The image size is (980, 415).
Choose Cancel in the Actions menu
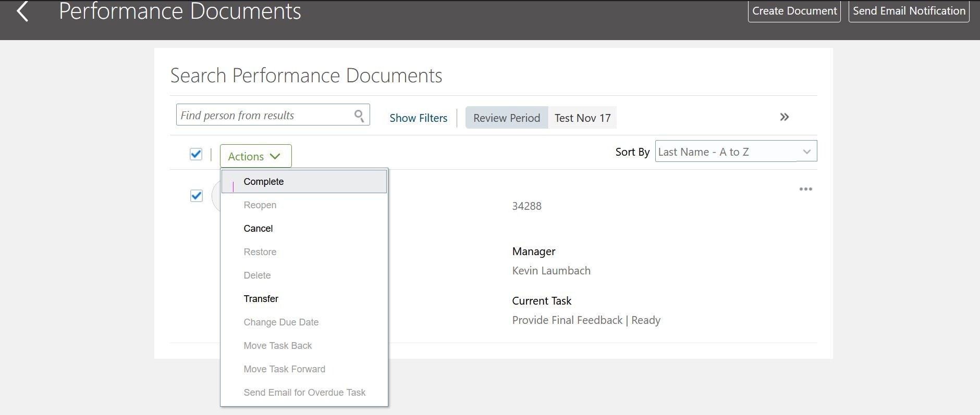[x=258, y=229]
